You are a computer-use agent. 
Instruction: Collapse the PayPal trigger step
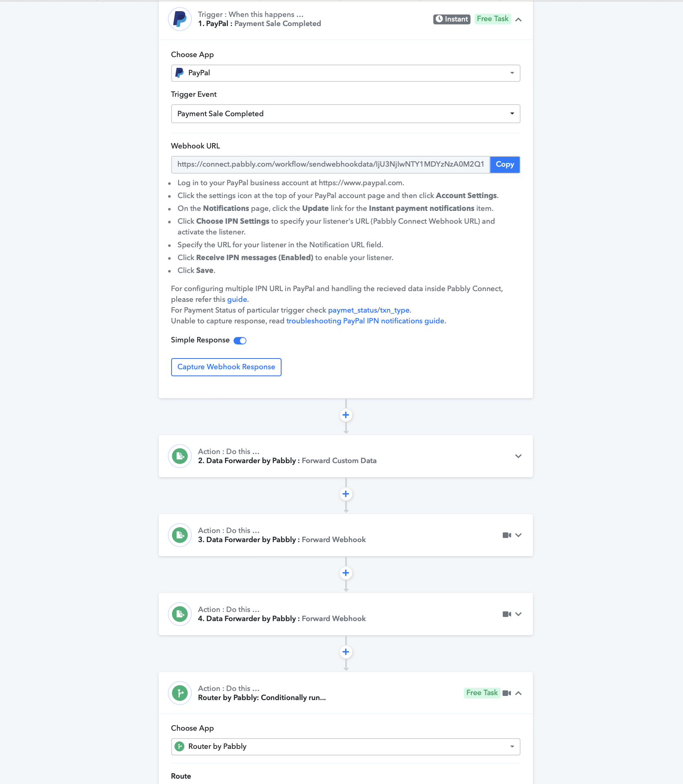coord(518,19)
